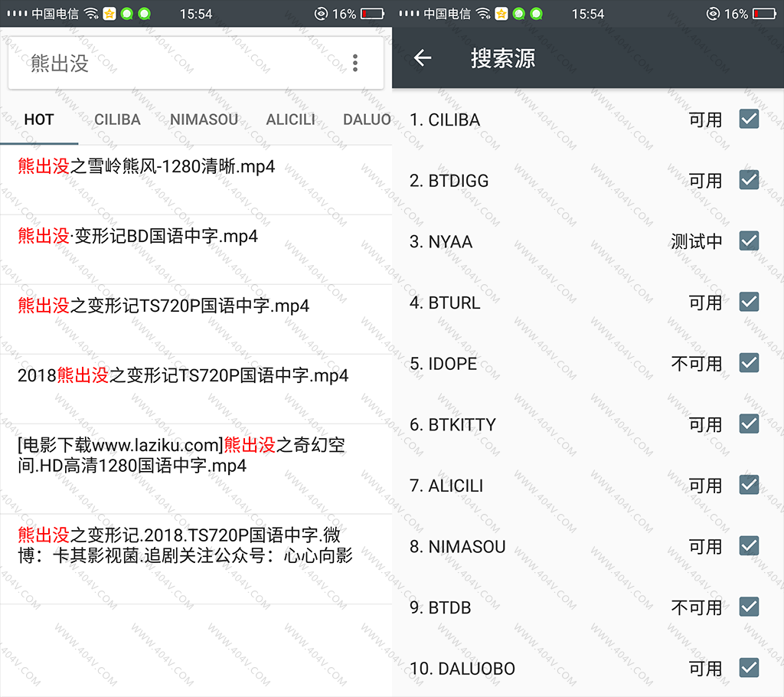Open the HOT tab
Viewport: 784px width, 697px height.
pyautogui.click(x=39, y=119)
